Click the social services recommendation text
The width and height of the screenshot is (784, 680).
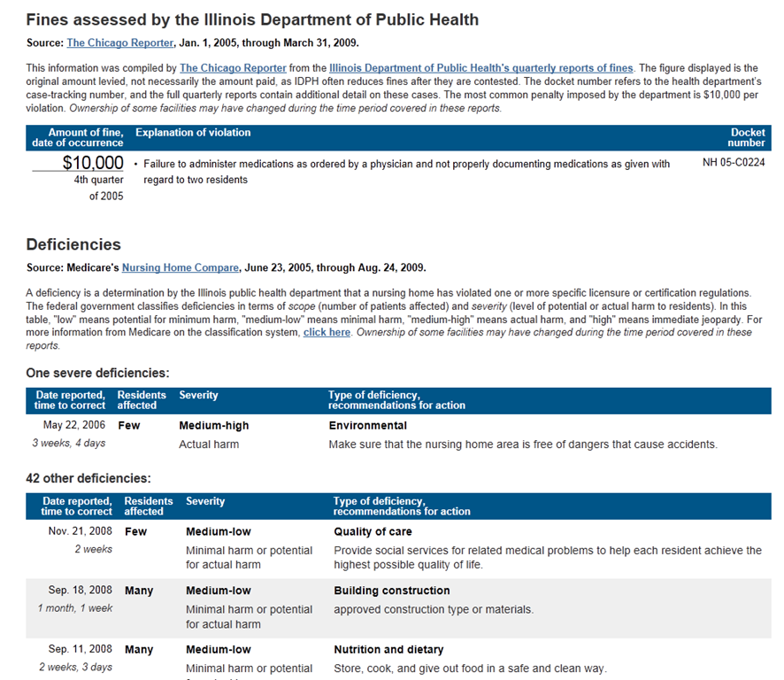click(548, 558)
